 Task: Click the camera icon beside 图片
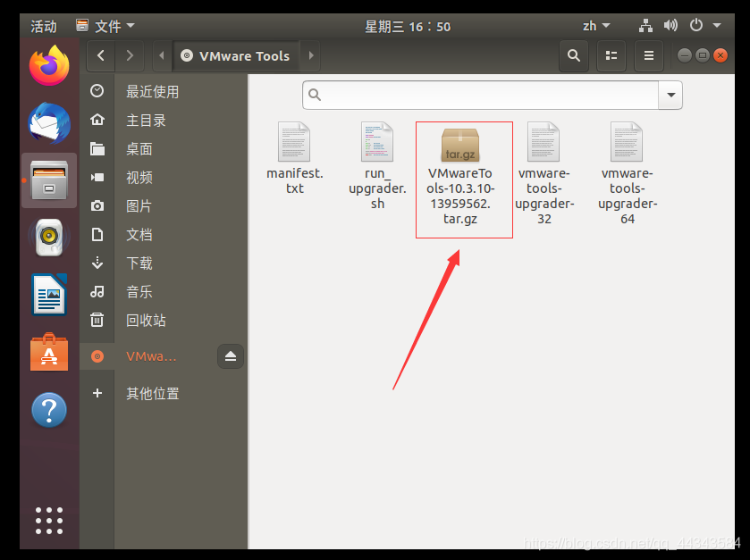[97, 206]
